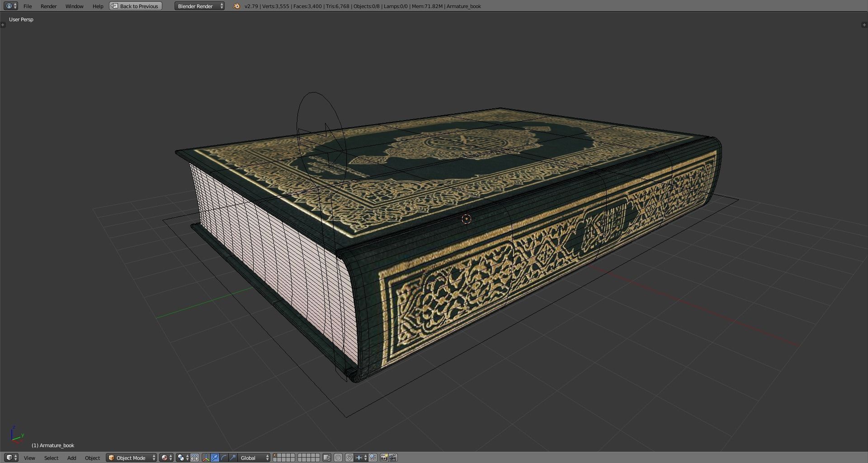Open the pivot point selector
This screenshot has width=868, height=463.
pyautogui.click(x=183, y=458)
